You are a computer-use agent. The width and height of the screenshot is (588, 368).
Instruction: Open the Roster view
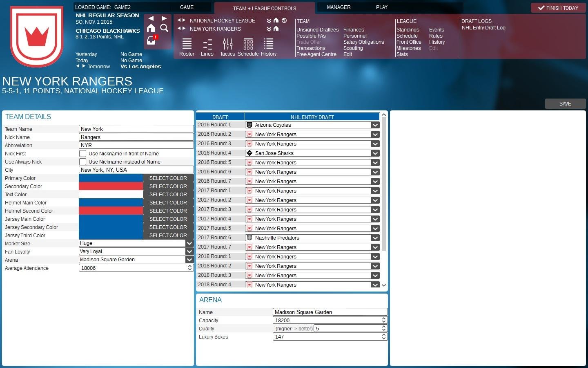coord(187,46)
